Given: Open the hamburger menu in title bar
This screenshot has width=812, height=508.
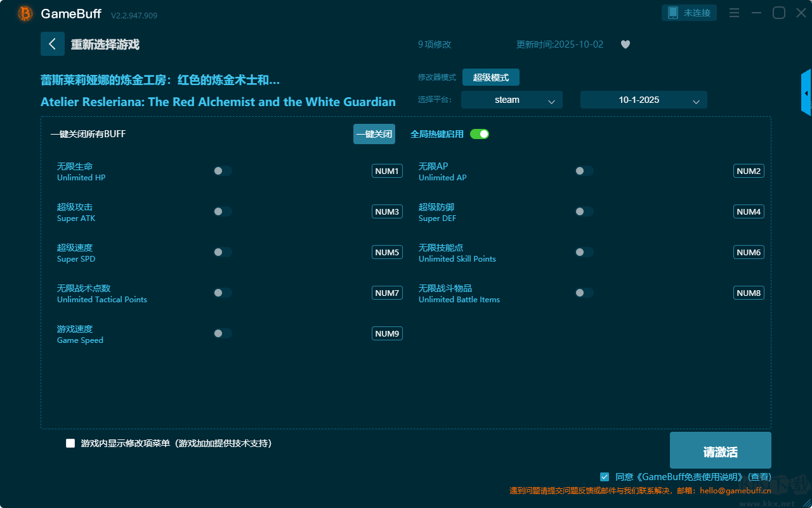Looking at the screenshot, I should click(x=734, y=13).
